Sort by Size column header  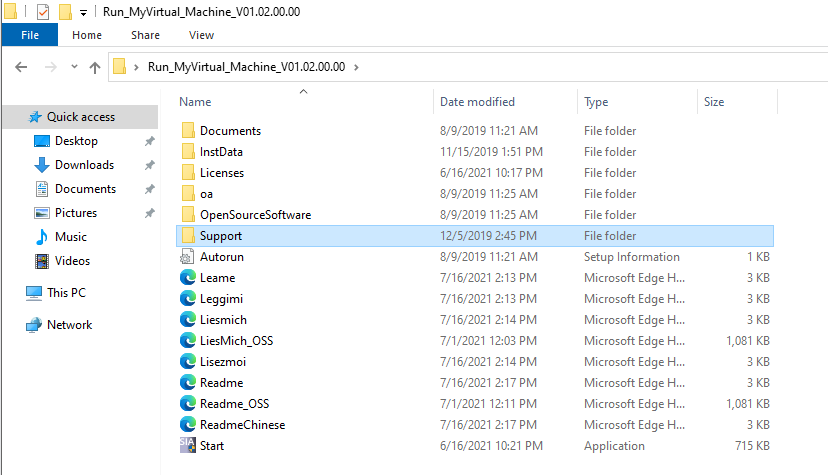click(x=714, y=102)
